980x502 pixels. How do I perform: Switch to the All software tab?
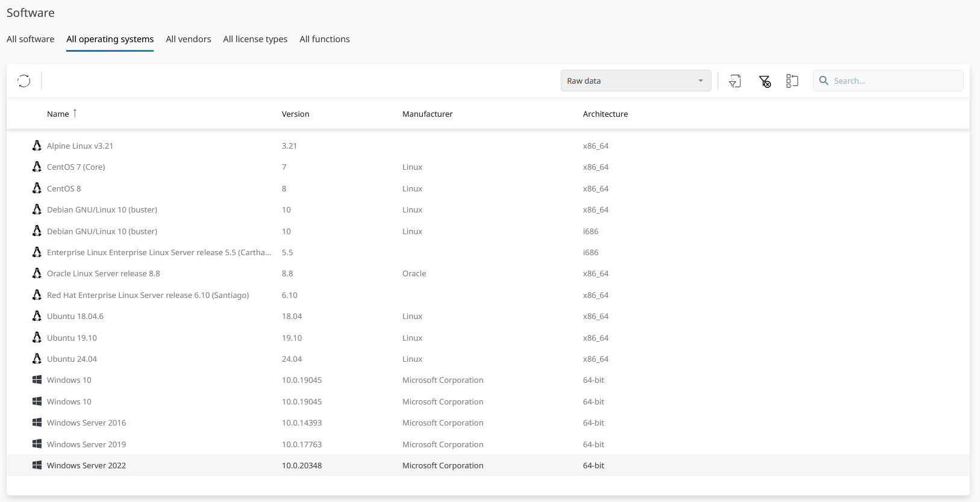pos(30,39)
